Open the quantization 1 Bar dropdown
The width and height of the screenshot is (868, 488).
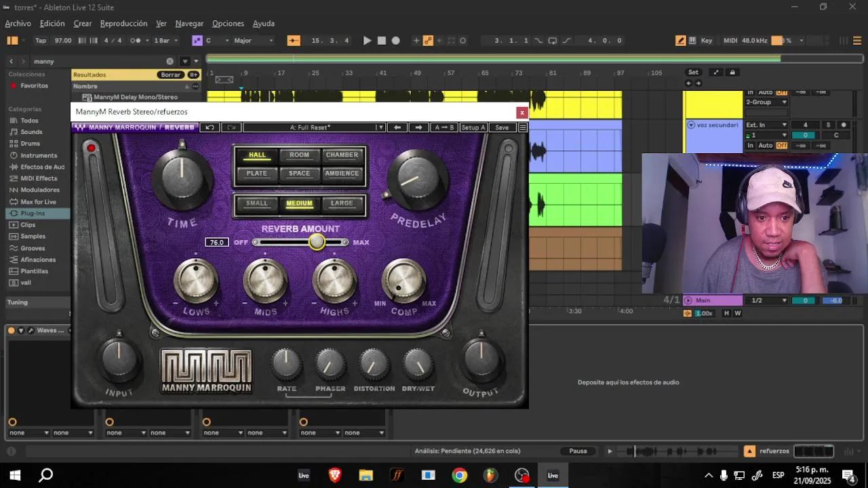click(167, 41)
